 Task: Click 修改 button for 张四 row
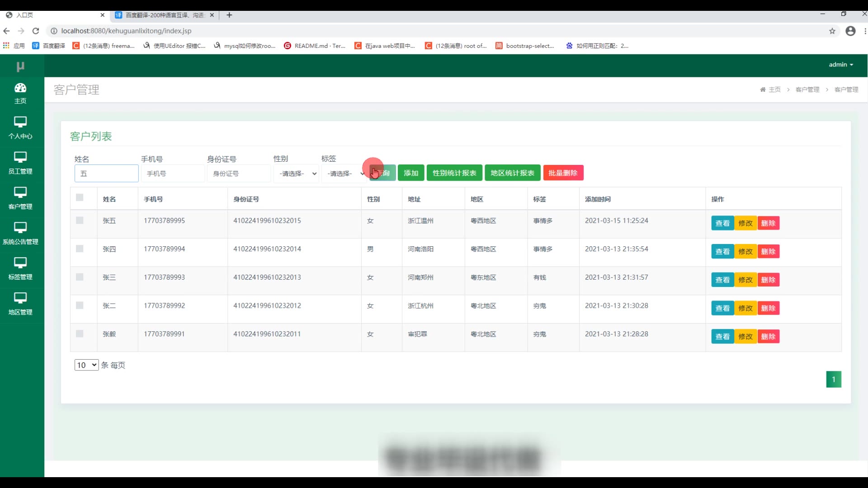click(x=745, y=252)
